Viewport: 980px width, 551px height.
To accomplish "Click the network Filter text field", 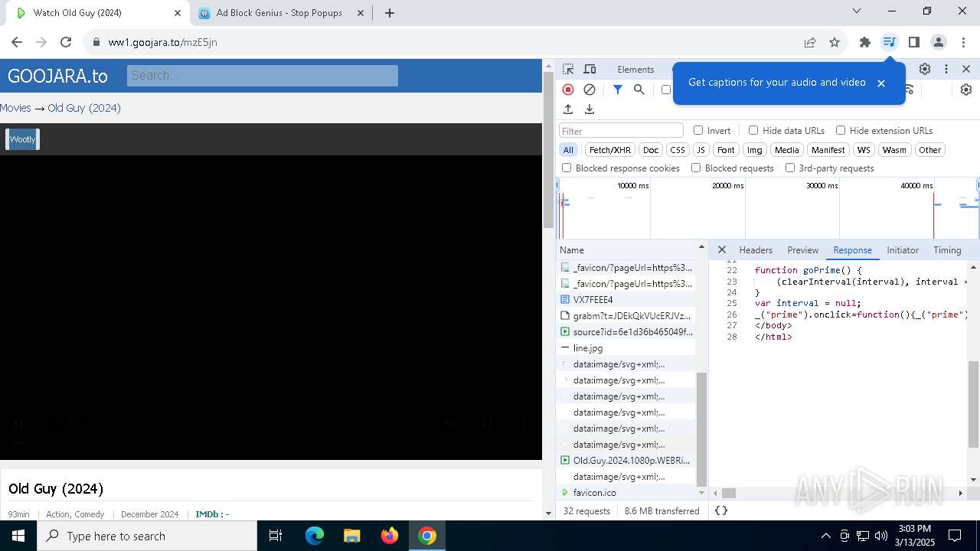I will pyautogui.click(x=621, y=131).
